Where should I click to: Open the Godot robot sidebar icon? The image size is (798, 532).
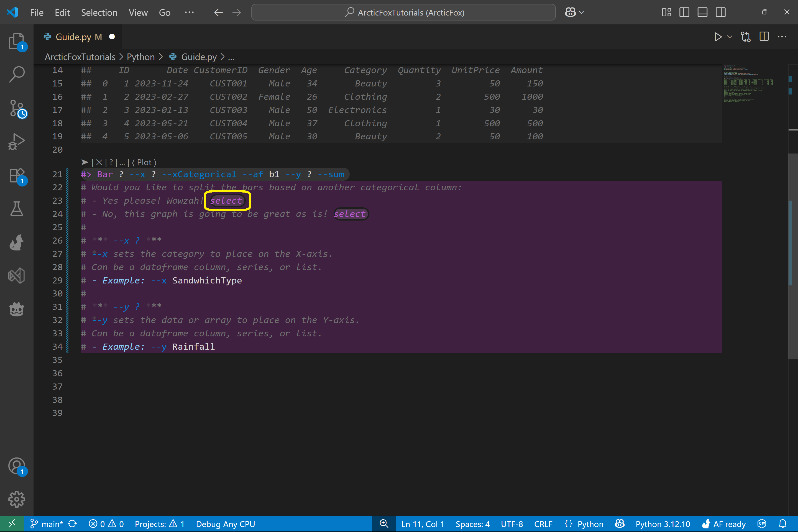click(x=17, y=309)
